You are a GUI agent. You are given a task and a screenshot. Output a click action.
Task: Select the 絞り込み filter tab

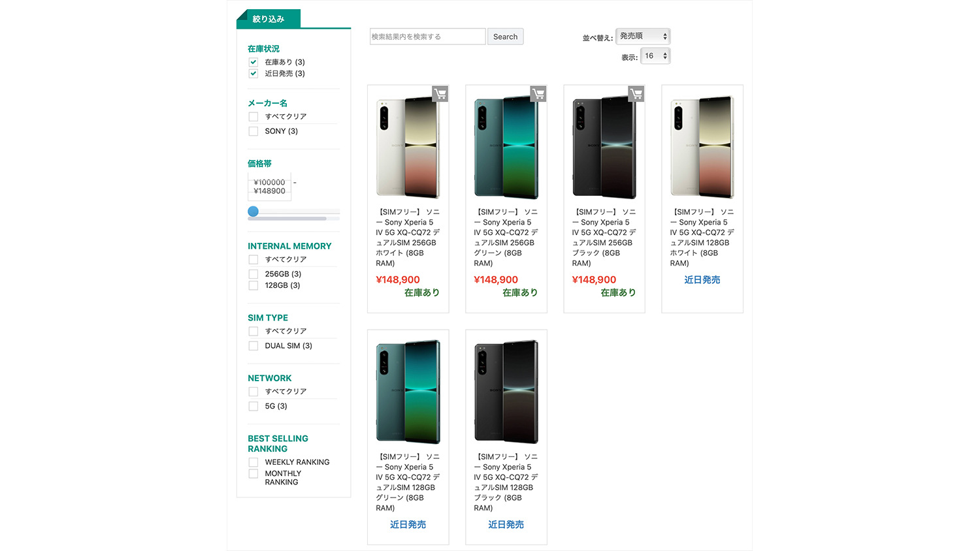(269, 19)
